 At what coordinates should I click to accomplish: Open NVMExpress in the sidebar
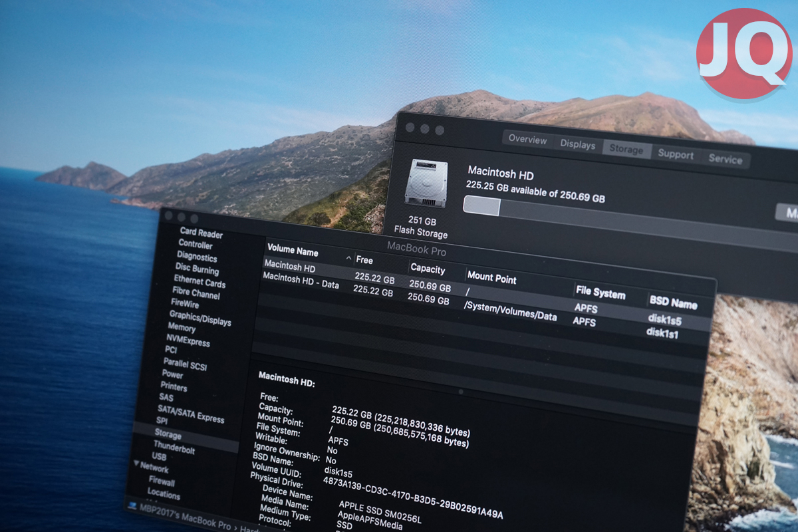pos(188,340)
